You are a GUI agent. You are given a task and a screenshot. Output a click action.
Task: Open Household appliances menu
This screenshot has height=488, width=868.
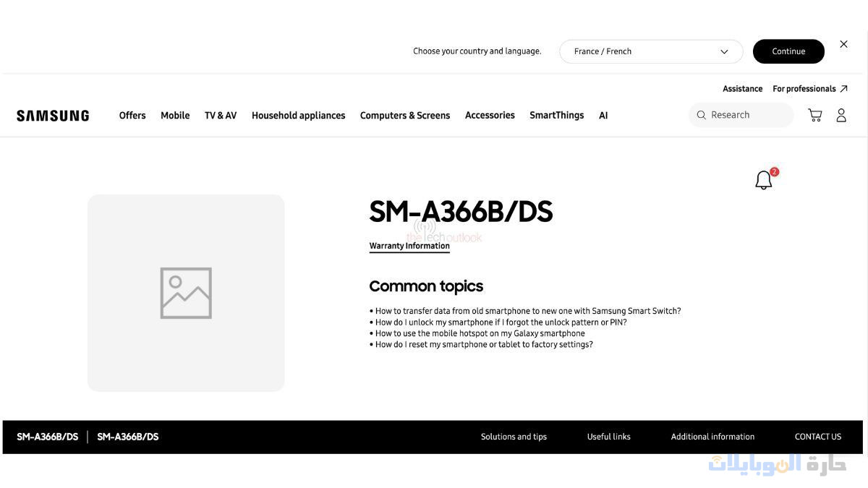tap(298, 116)
